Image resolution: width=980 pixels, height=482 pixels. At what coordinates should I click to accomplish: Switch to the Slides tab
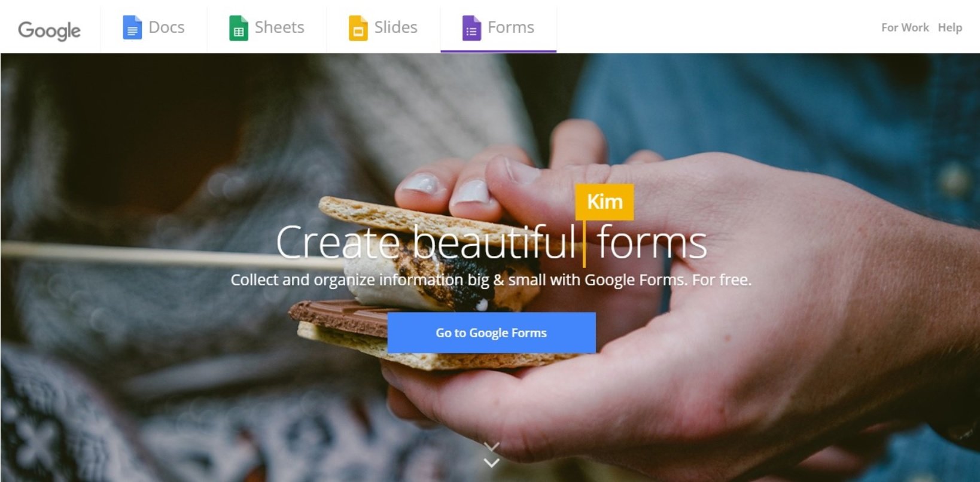pos(395,28)
